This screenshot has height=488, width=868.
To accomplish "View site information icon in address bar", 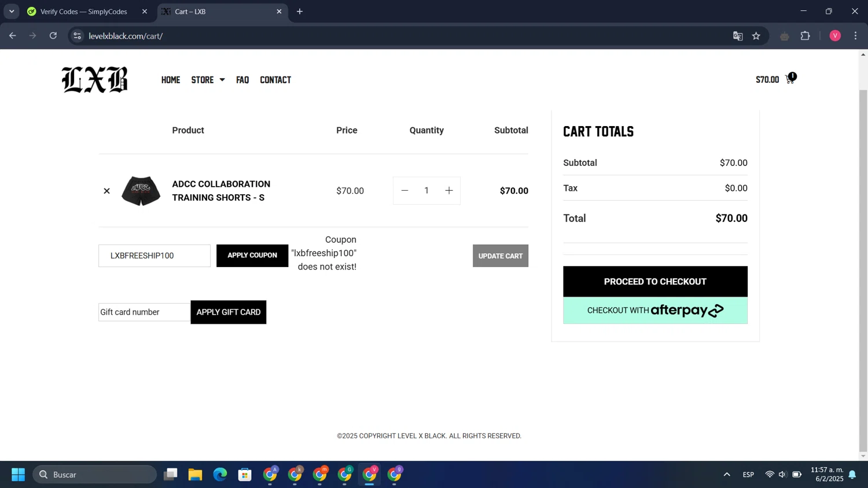I will (x=77, y=36).
